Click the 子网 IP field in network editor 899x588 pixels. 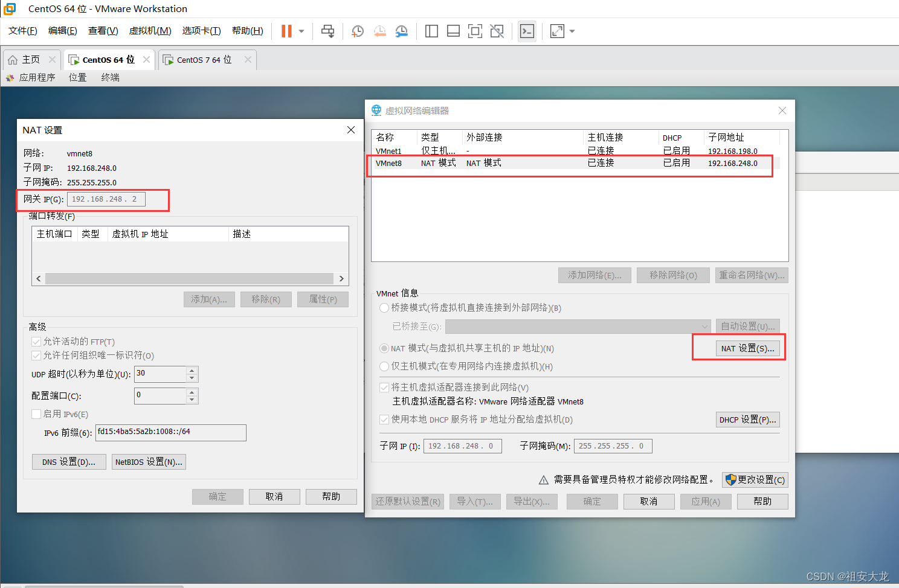tap(463, 446)
